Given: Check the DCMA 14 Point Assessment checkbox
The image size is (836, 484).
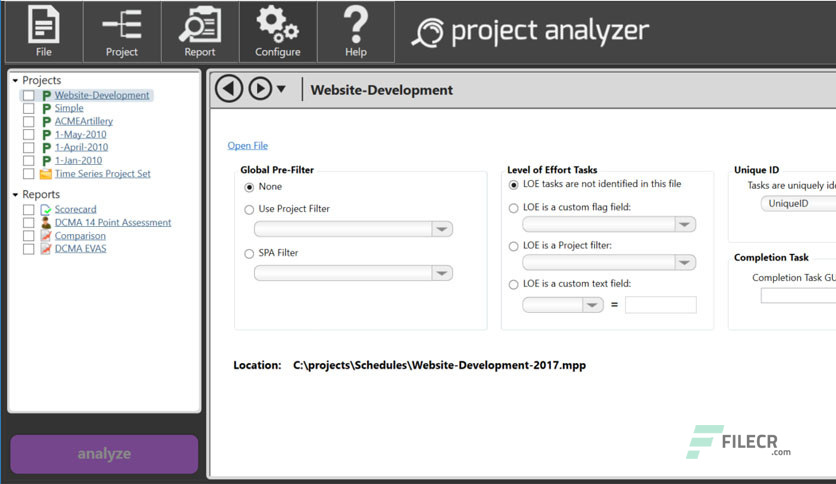Looking at the screenshot, I should coord(29,222).
